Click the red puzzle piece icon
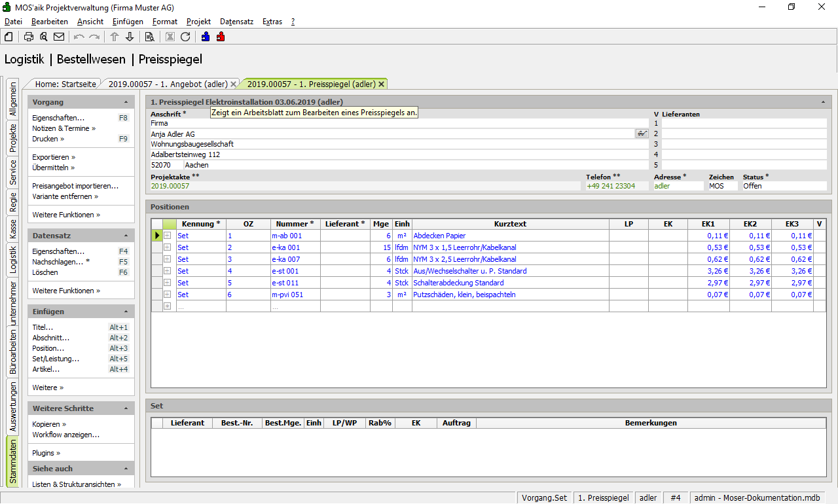 click(221, 37)
